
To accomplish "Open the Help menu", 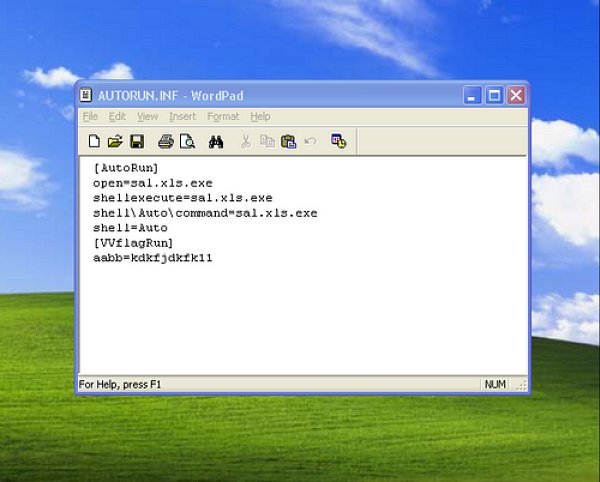I will 260,117.
